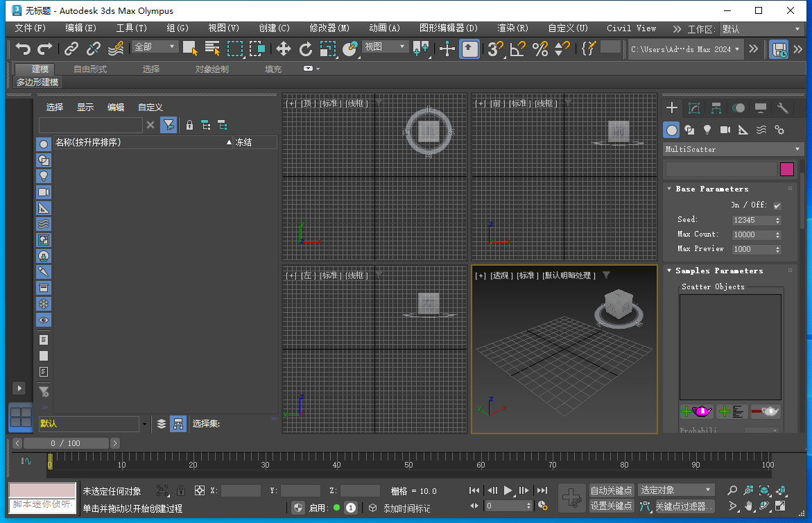The width and height of the screenshot is (812, 523).
Task: Select the Zoom magnifier icon
Action: 733,490
